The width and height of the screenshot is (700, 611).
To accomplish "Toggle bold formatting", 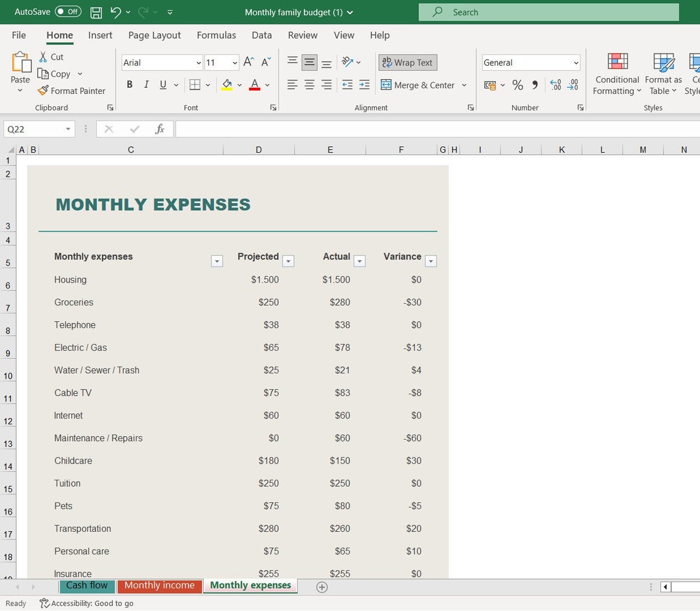I will (130, 84).
